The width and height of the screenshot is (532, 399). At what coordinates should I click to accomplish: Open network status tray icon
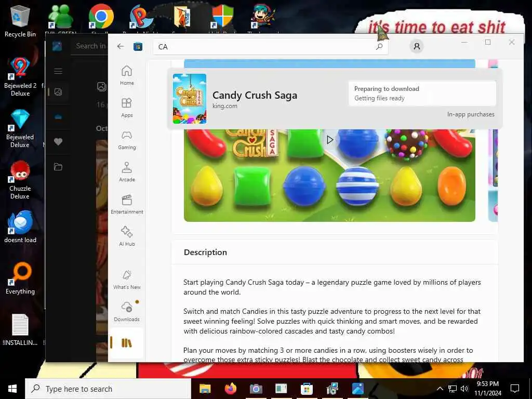453,389
